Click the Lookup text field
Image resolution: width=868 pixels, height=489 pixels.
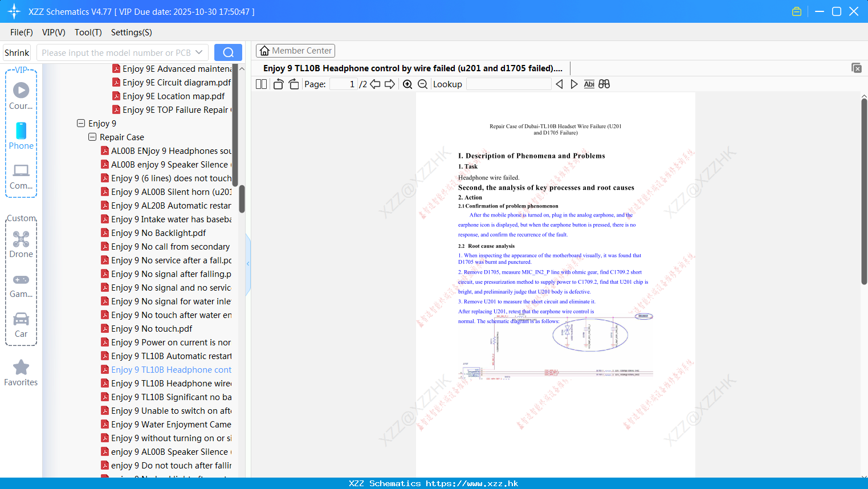(508, 84)
